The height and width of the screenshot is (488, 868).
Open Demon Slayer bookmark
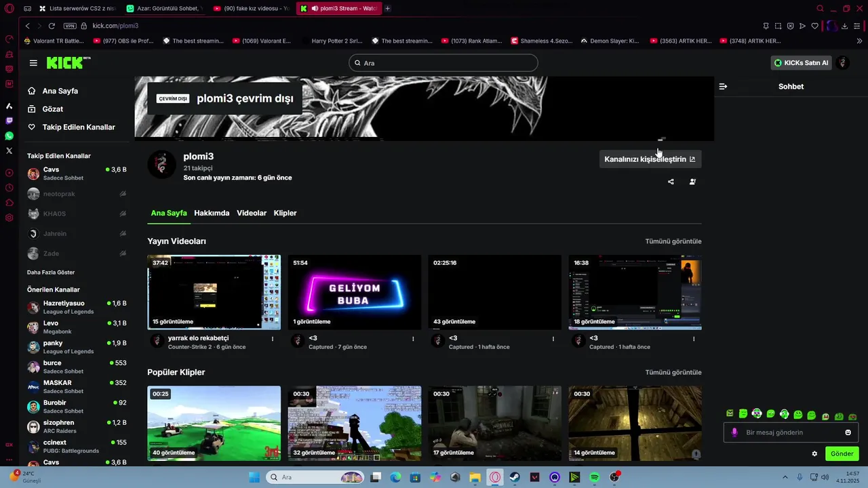(610, 41)
